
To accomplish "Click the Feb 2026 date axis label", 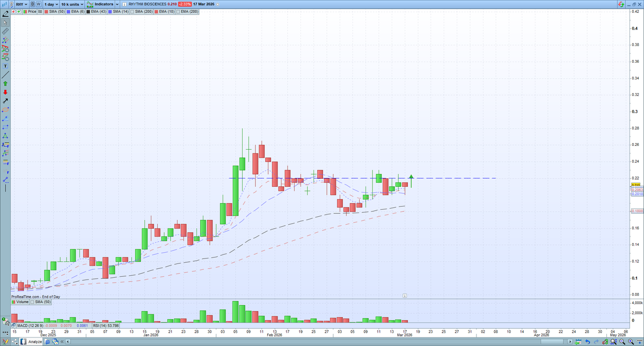I will pyautogui.click(x=274, y=336).
